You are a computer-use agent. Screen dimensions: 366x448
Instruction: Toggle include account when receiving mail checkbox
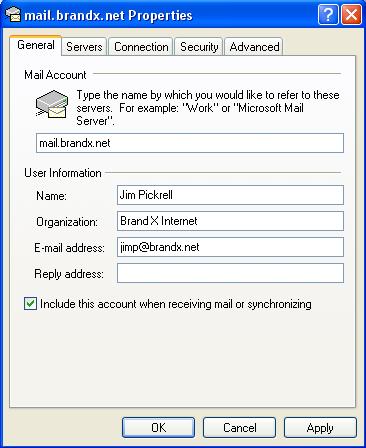point(30,304)
